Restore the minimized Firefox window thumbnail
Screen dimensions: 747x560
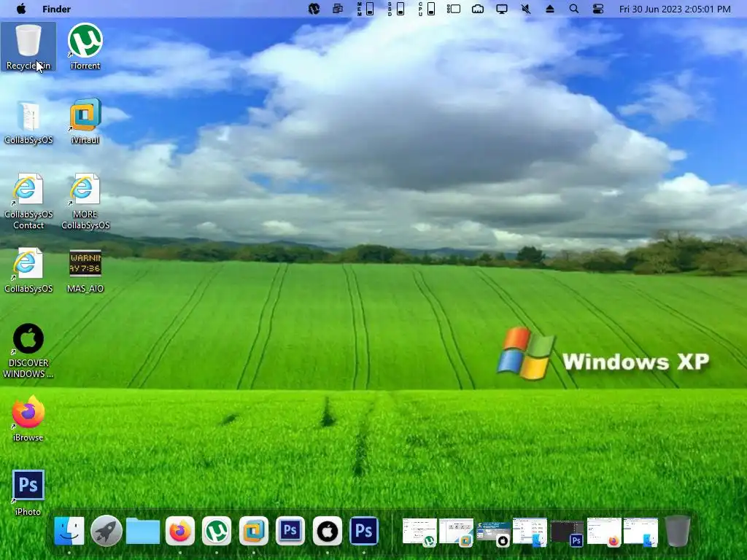pos(604,532)
